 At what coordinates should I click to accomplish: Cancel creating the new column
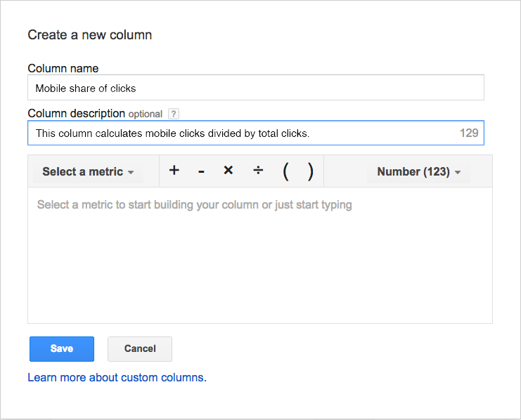[x=139, y=348]
